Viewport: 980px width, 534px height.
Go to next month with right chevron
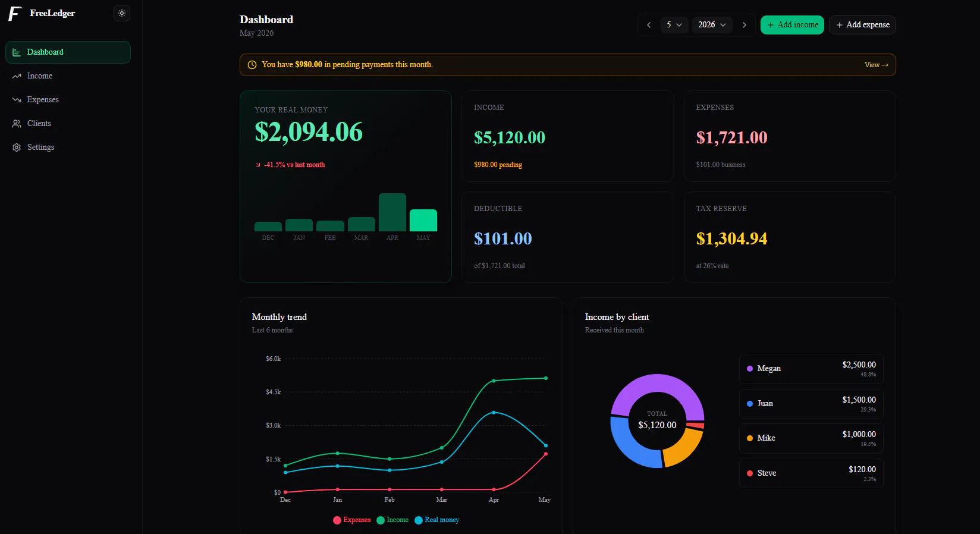pos(744,25)
